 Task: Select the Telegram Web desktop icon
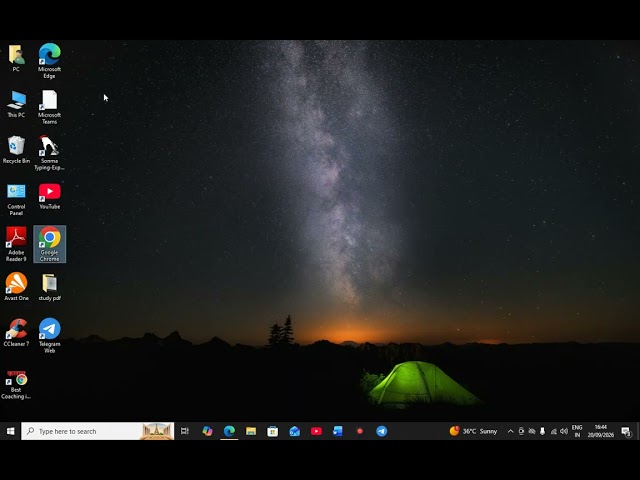pyautogui.click(x=49, y=336)
